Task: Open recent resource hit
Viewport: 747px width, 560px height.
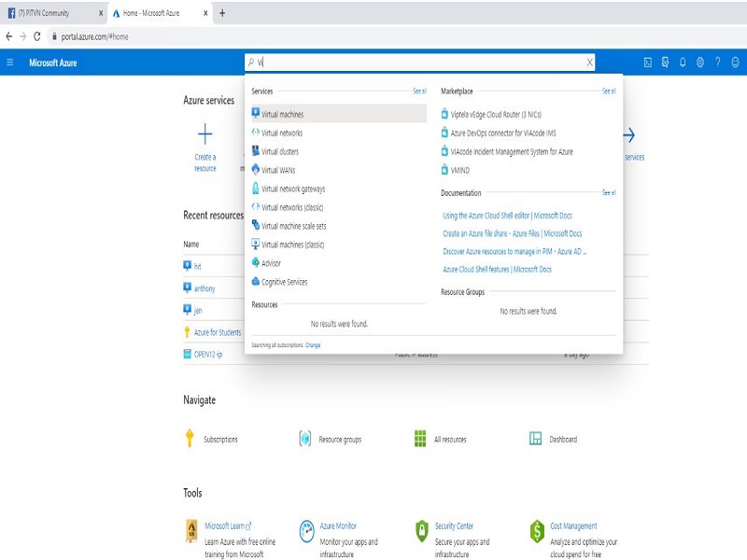Action: [x=197, y=266]
